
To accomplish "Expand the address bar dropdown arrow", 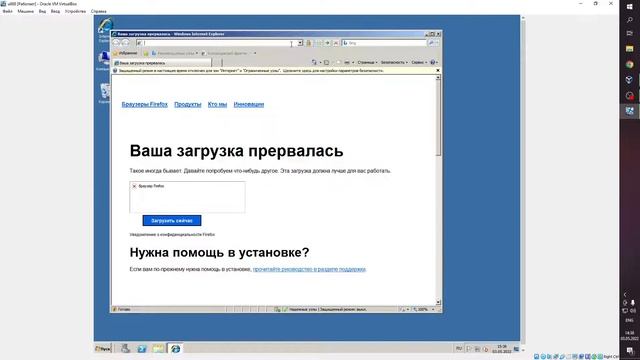I will click(x=300, y=43).
